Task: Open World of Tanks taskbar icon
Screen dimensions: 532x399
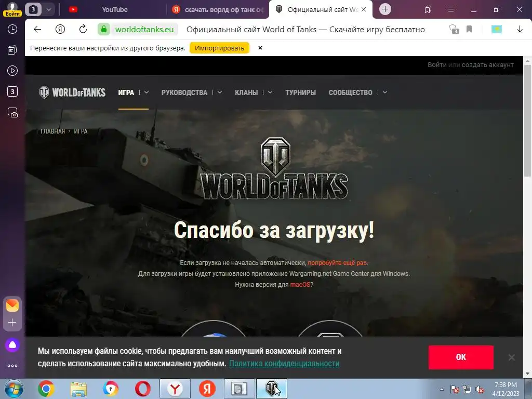Action: (x=272, y=389)
